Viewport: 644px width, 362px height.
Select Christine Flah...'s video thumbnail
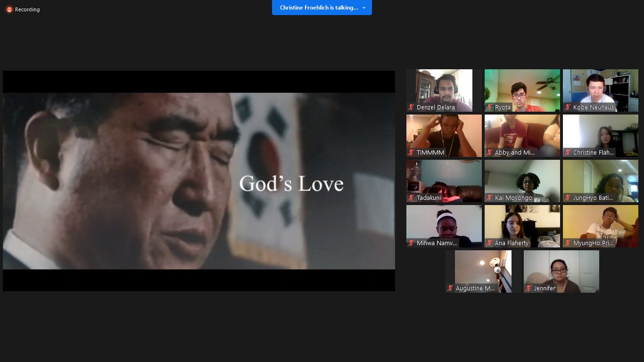point(601,136)
